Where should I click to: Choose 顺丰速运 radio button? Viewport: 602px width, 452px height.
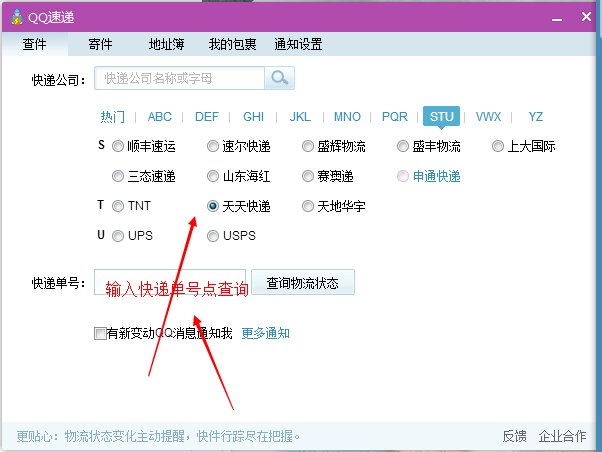click(117, 146)
